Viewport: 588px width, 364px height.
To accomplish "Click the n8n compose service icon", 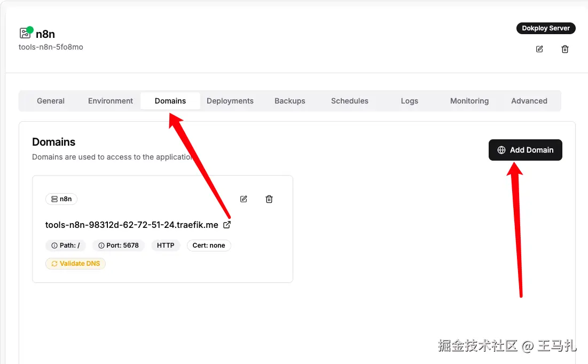I will click(x=25, y=33).
